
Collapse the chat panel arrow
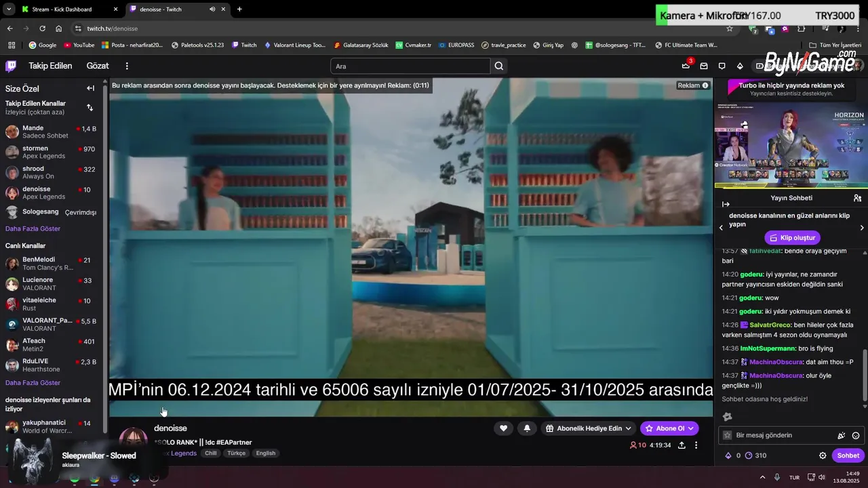pos(726,204)
